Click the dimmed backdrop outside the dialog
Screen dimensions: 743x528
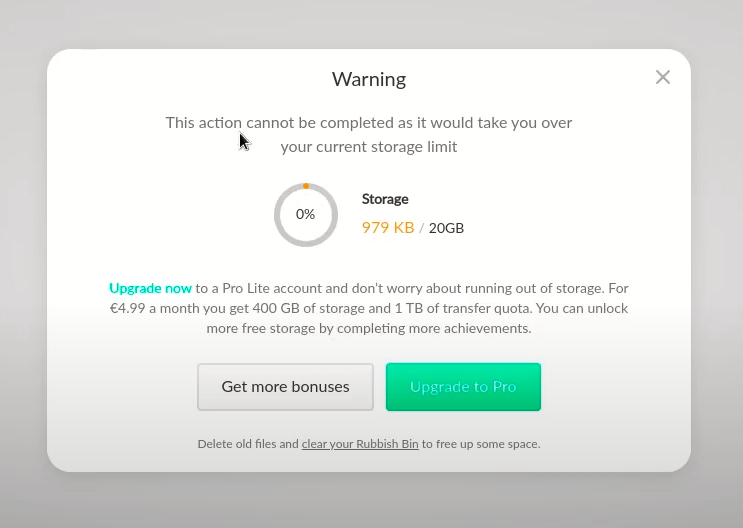point(370,500)
